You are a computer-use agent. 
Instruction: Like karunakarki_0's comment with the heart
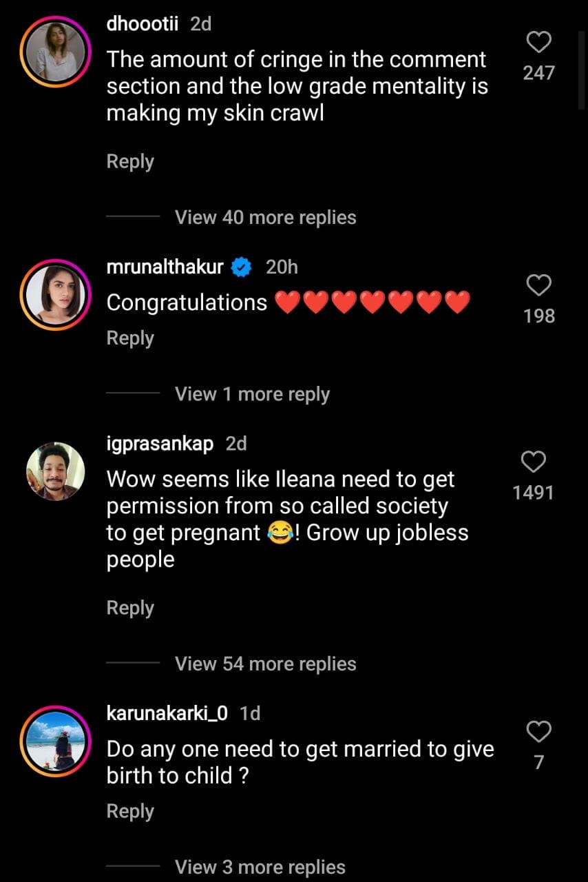(538, 731)
